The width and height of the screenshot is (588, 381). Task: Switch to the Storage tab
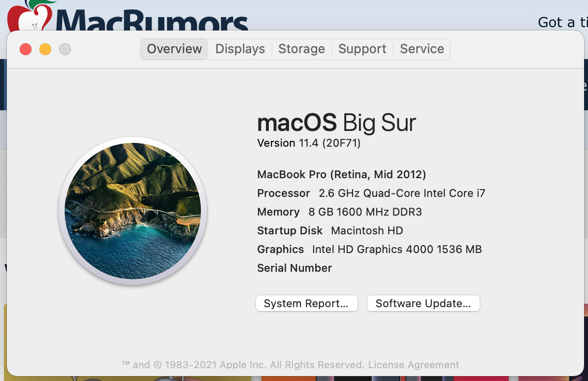point(301,49)
